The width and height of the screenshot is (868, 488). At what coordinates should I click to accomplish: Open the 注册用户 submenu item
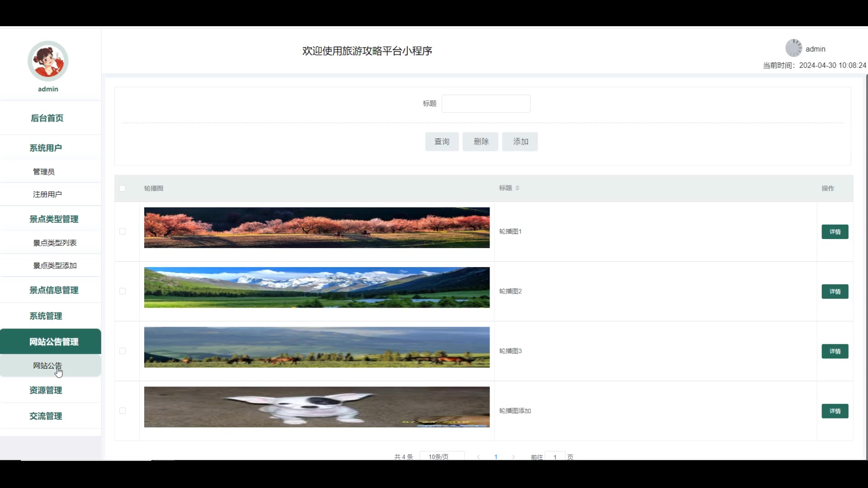click(47, 194)
